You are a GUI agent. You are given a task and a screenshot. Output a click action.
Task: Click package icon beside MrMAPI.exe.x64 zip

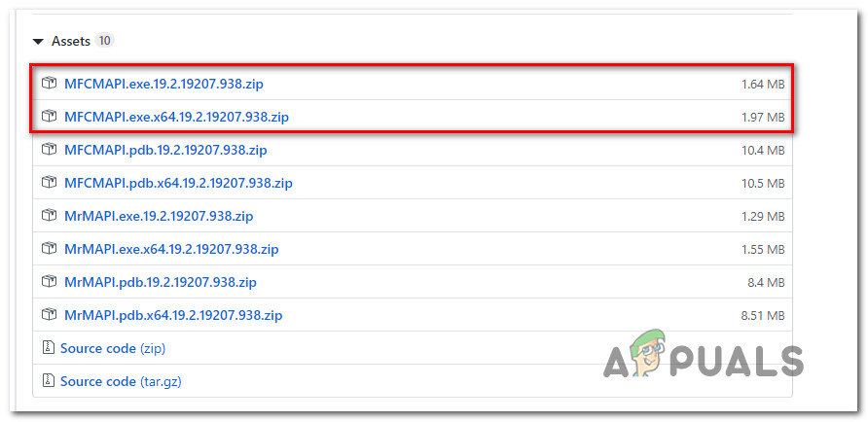click(50, 249)
